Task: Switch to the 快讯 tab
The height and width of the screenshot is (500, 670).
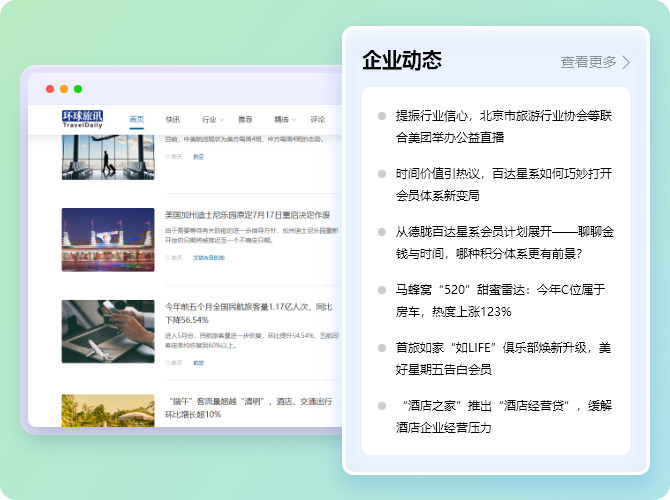Action: pyautogui.click(x=173, y=120)
